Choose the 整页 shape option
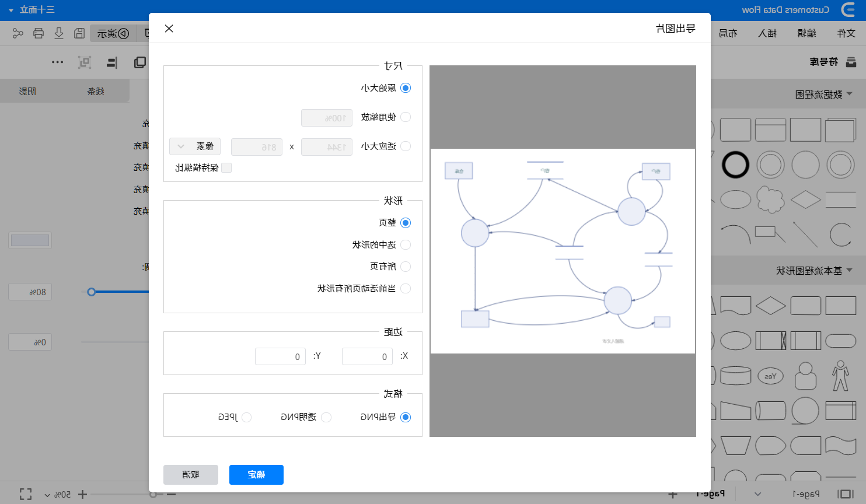The height and width of the screenshot is (504, 866). coord(406,223)
